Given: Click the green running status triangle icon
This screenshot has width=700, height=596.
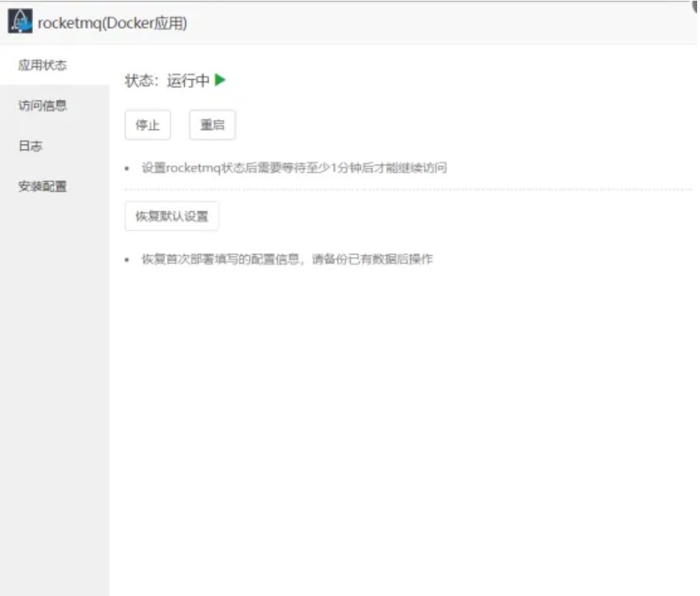Looking at the screenshot, I should tap(220, 80).
